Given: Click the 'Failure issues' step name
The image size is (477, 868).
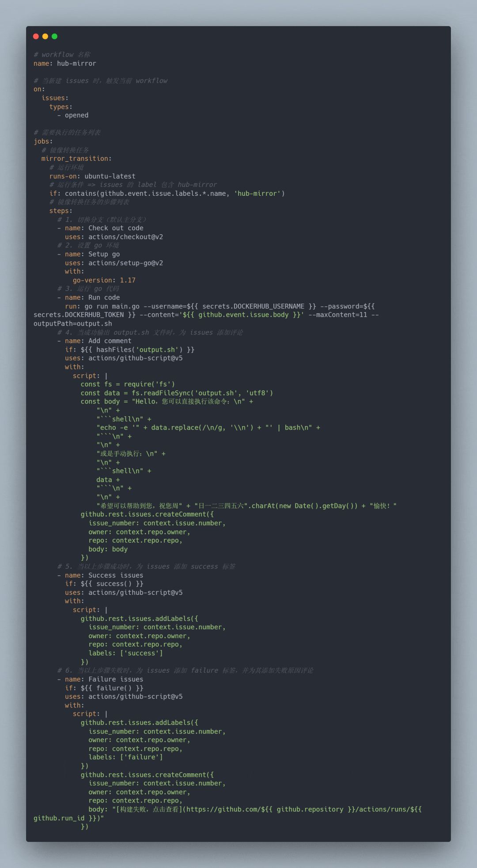Looking at the screenshot, I should pyautogui.click(x=116, y=679).
